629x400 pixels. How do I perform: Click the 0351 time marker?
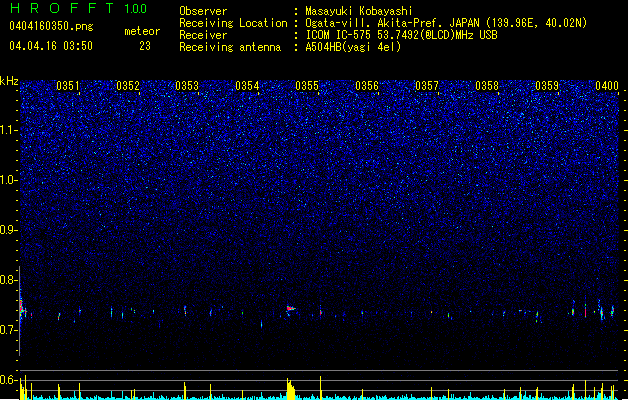[68, 86]
